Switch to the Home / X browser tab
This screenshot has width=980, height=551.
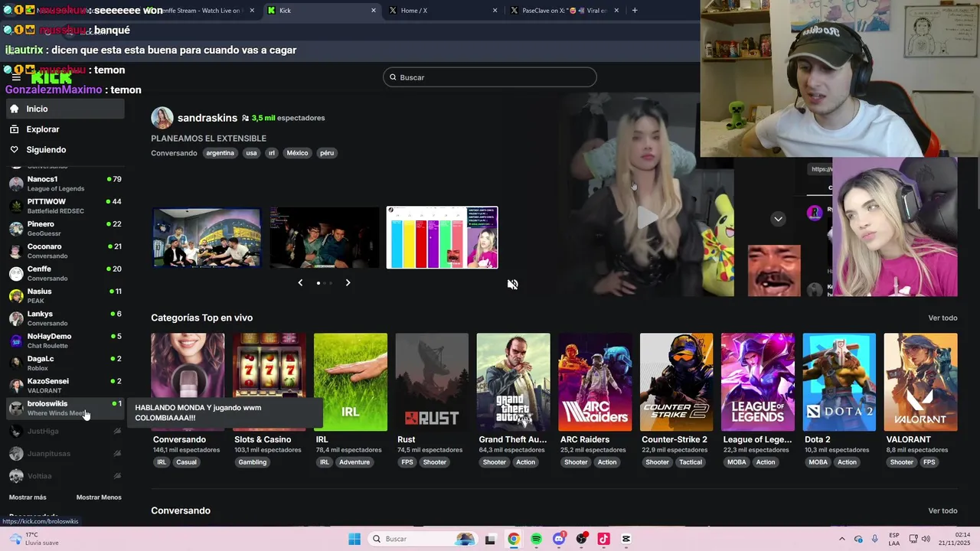tap(442, 11)
